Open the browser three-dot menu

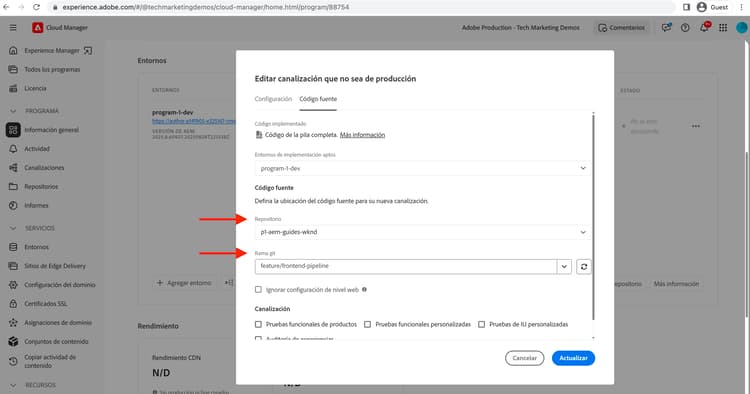tap(741, 7)
